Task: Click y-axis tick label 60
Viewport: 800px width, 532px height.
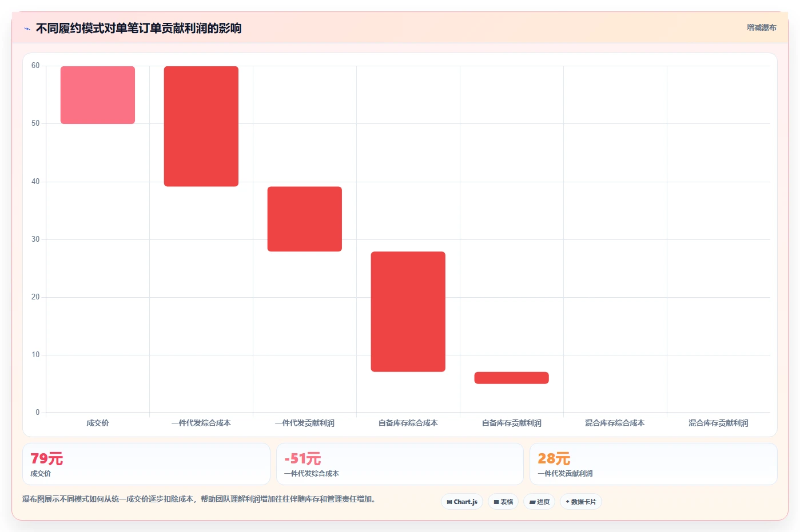Action: point(35,66)
